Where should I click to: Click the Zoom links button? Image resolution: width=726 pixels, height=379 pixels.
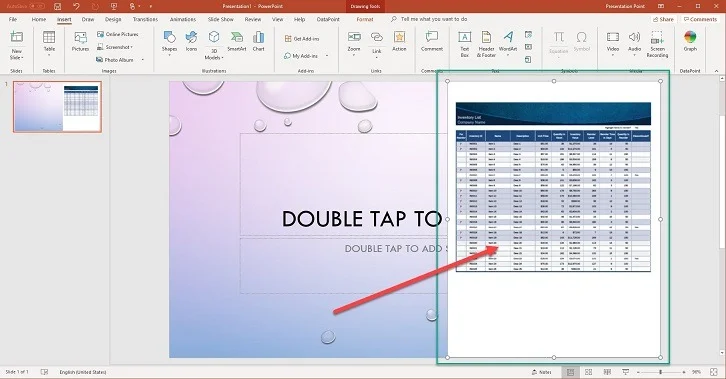point(354,43)
